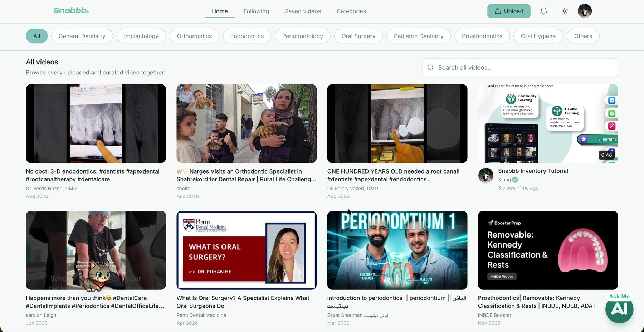The image size is (644, 332).
Task: Filter by Oral Surgery
Action: [x=358, y=36]
